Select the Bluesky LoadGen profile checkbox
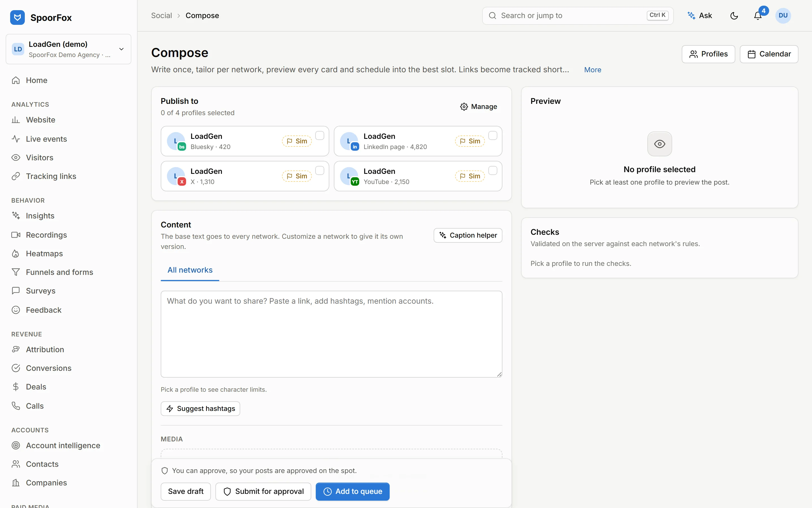This screenshot has width=812, height=508. (x=320, y=135)
